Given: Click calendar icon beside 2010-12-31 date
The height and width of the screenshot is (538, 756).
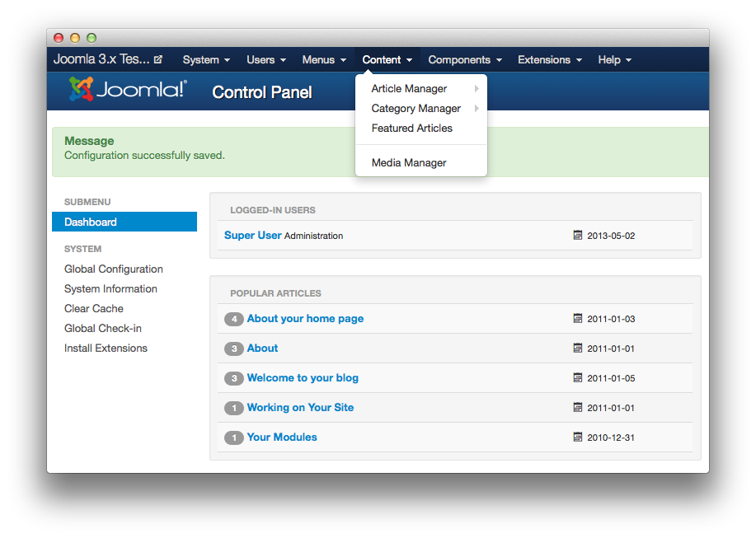Looking at the screenshot, I should (577, 437).
